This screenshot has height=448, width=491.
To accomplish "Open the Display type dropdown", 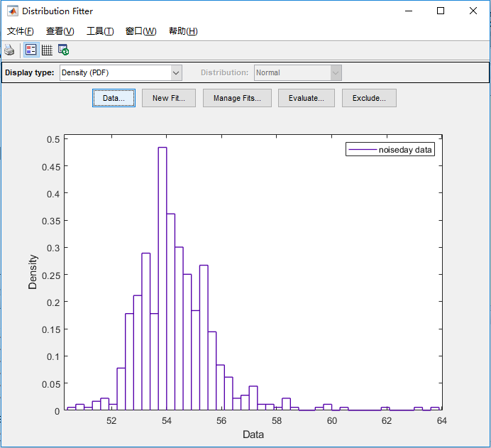I will [121, 72].
